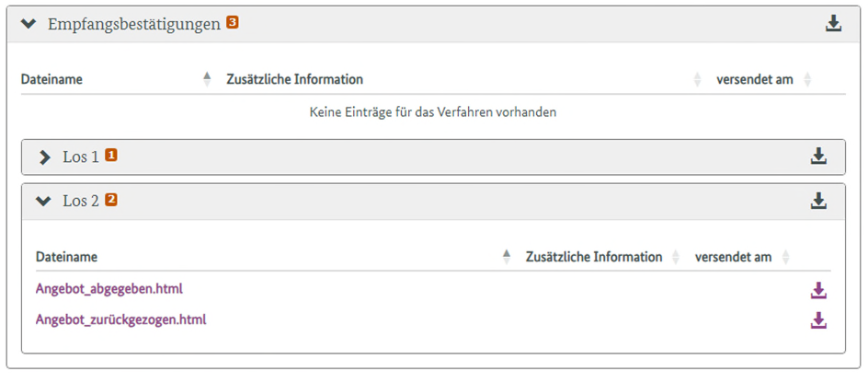Expand the Los 1 section
Image resolution: width=868 pixels, height=383 pixels.
pyautogui.click(x=44, y=157)
